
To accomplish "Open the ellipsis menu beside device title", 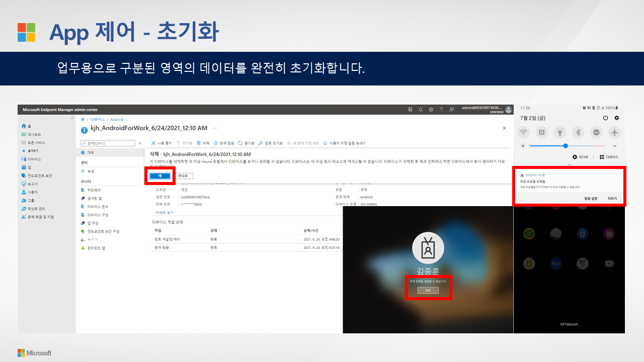I will click(x=216, y=129).
